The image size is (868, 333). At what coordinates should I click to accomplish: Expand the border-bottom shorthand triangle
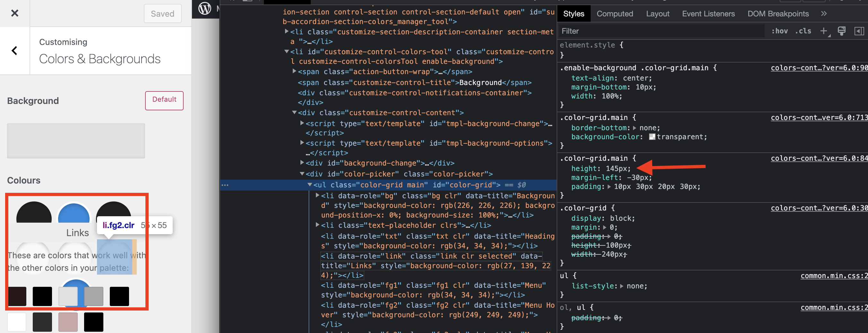coord(635,128)
